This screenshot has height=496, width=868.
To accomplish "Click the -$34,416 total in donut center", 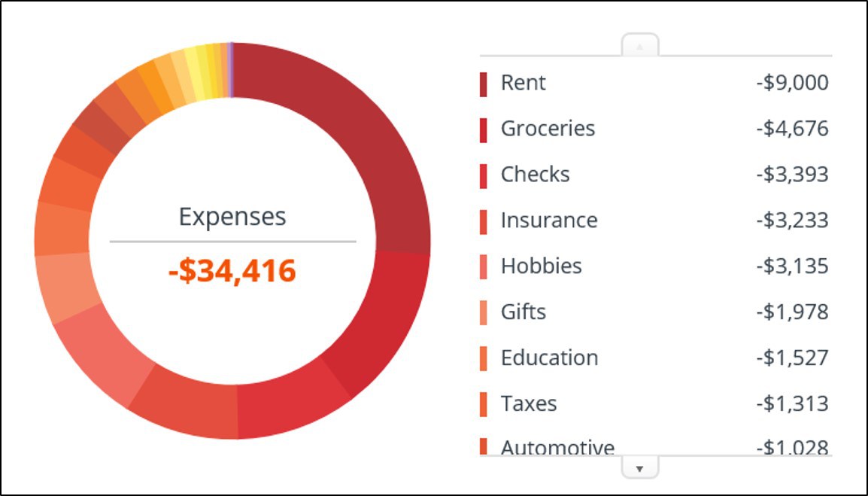I will point(232,271).
